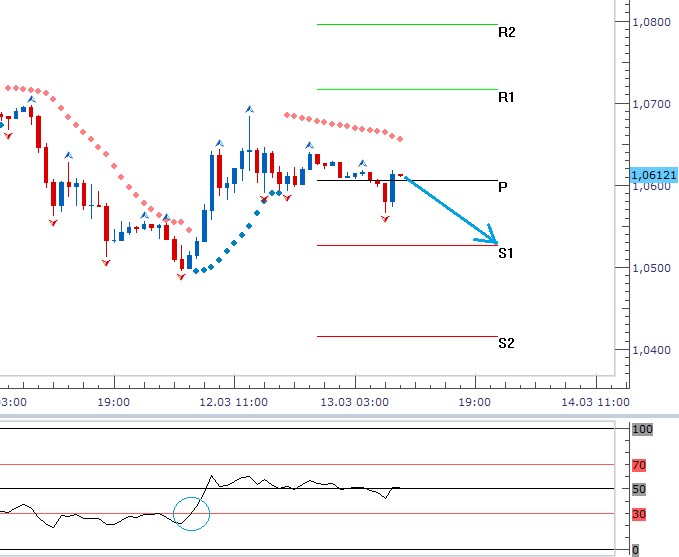679x557 pixels.
Task: Click the blue circle highlight on the RSI line
Action: [191, 511]
